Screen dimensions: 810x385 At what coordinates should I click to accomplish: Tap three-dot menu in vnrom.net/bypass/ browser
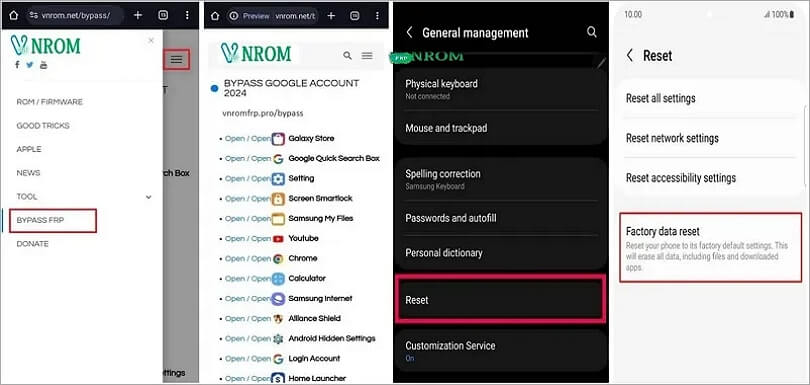pos(187,16)
